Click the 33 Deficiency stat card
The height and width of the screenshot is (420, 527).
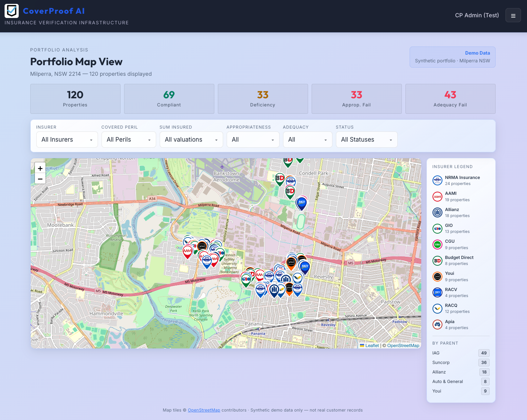(263, 99)
